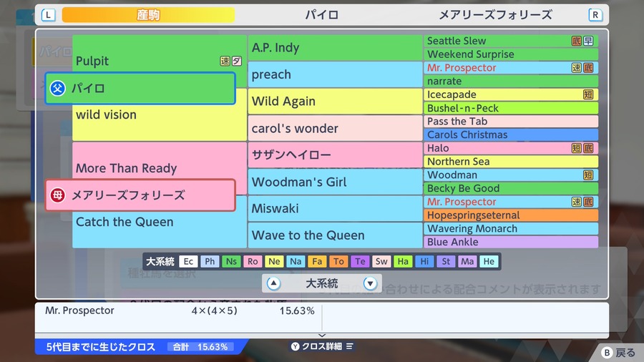Select A.P. Indy in the pedigree
Screen dimensions: 644x362
point(335,48)
